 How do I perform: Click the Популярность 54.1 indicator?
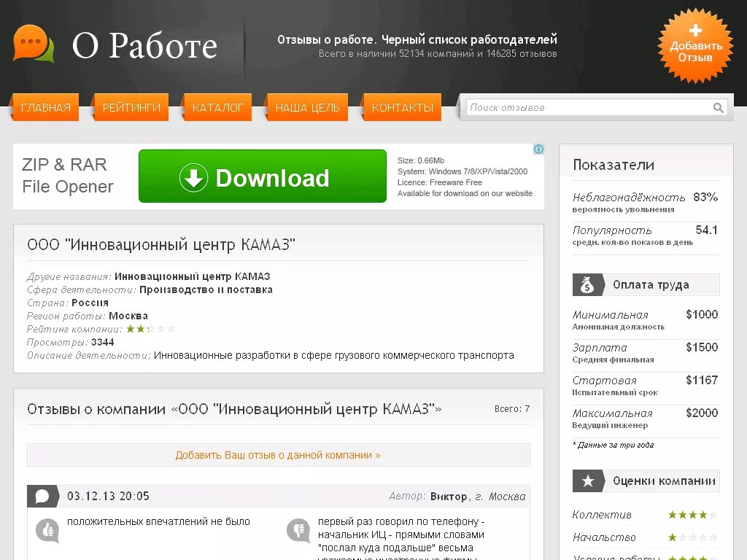[x=646, y=236]
